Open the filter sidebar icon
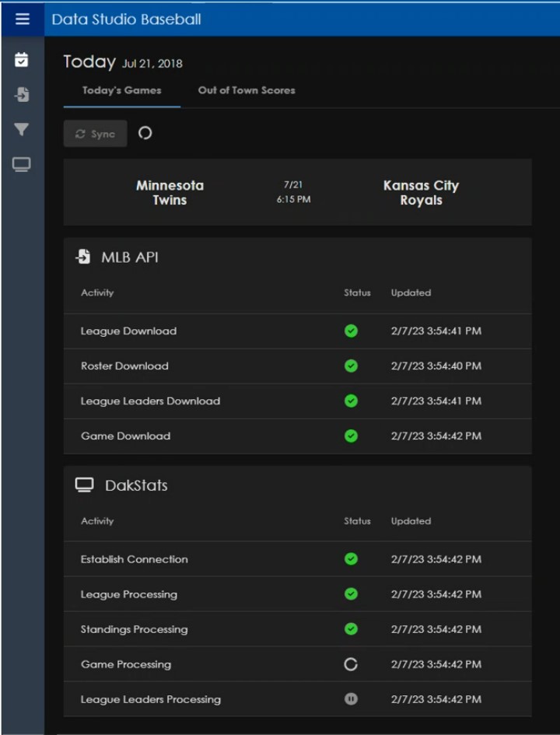 (22, 130)
